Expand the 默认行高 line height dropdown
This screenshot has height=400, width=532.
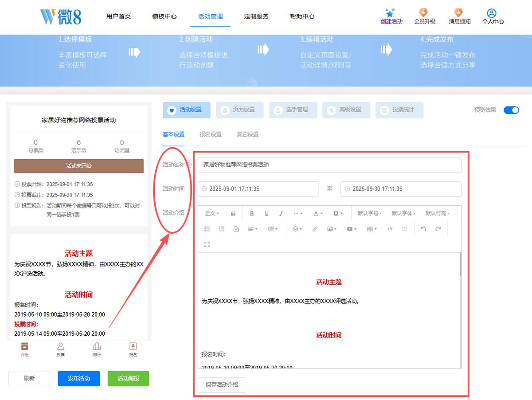point(438,213)
